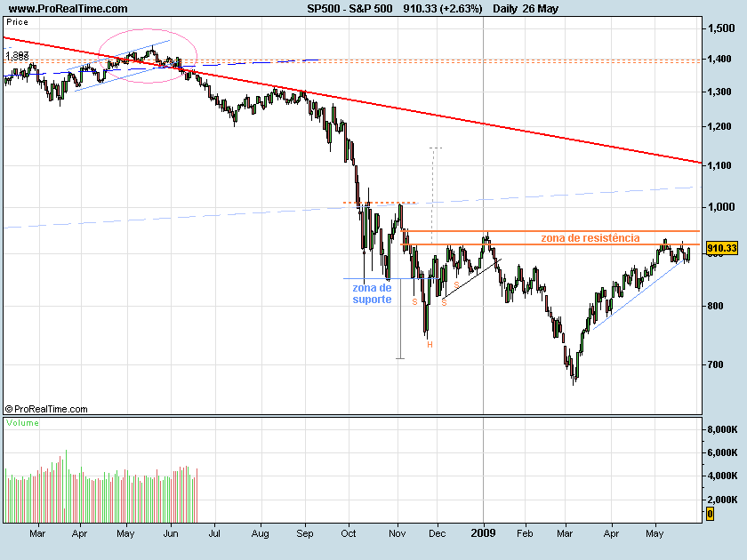Click the 1,500 price axis label
This screenshot has width=747, height=560.
tap(721, 28)
